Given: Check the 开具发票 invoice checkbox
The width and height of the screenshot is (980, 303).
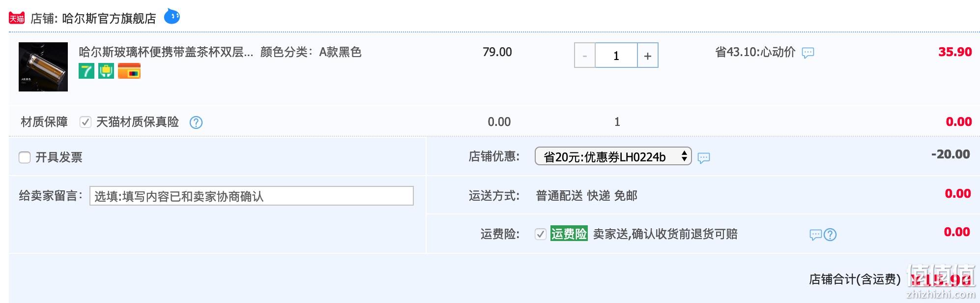Looking at the screenshot, I should tap(25, 157).
